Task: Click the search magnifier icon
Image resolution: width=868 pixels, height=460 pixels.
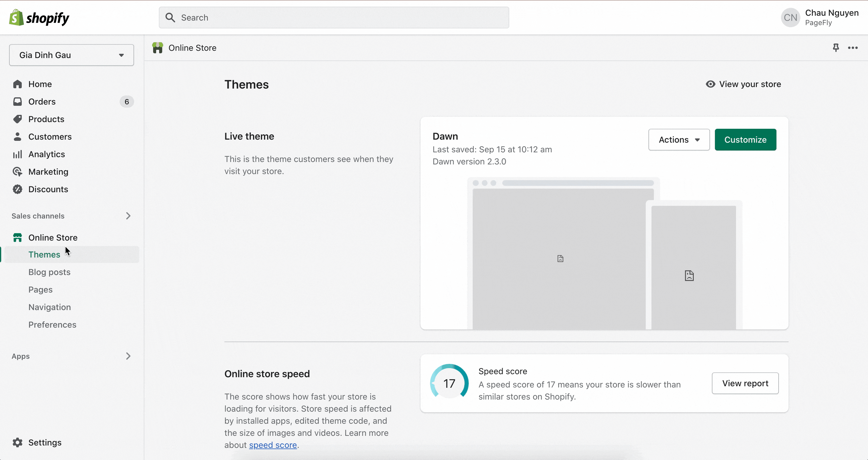Action: coord(170,18)
